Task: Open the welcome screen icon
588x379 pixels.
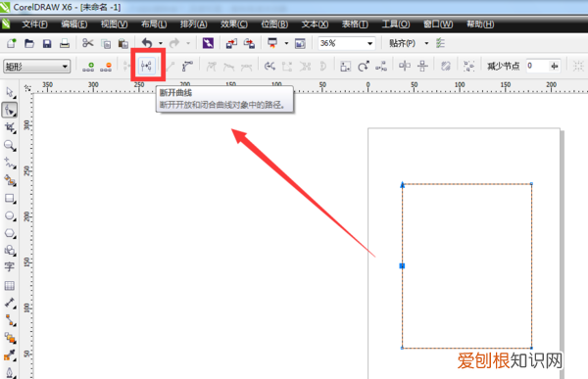Action: pos(300,43)
